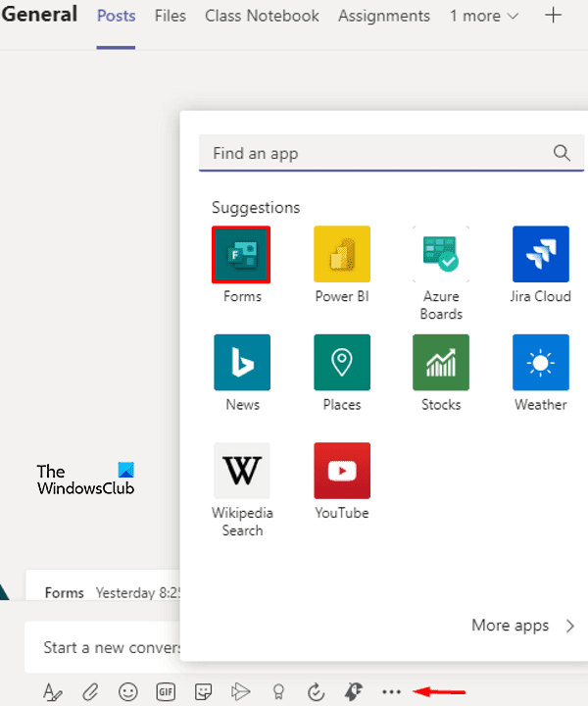Click the Suggestions heading

point(256,208)
